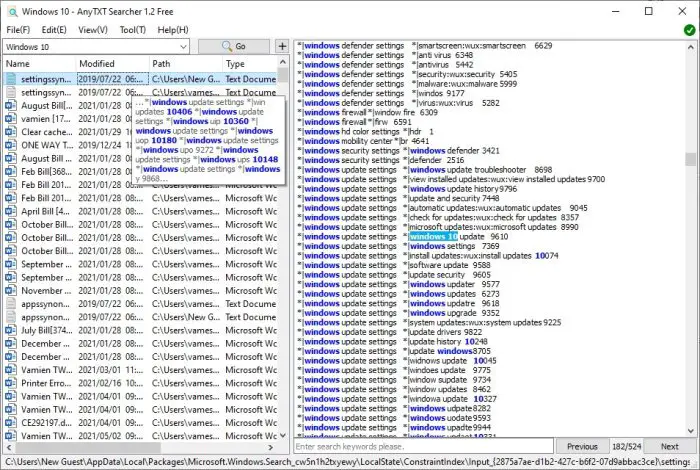The image size is (700, 470).
Task: Expand the Windows 10 search history dropdown
Action: (x=183, y=47)
